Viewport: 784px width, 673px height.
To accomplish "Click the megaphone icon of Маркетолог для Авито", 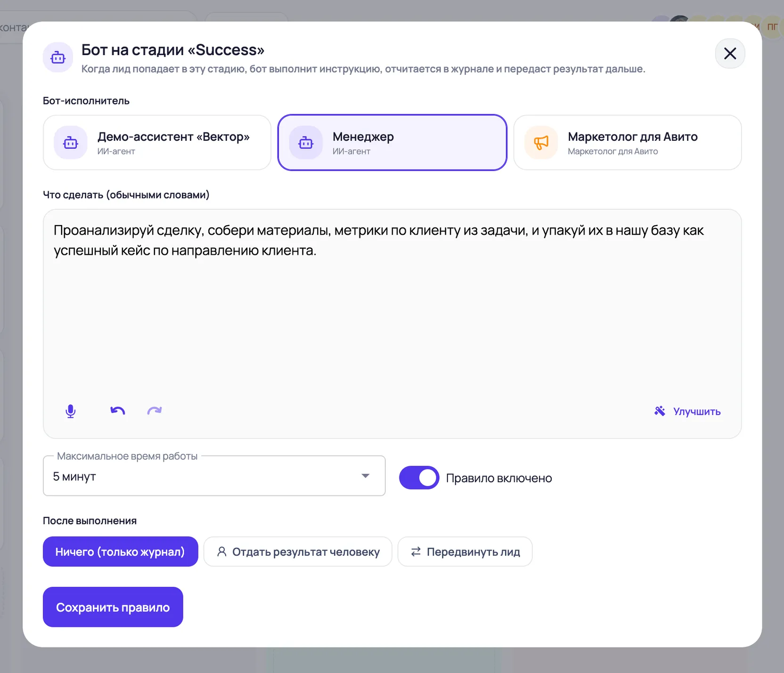I will pos(541,142).
